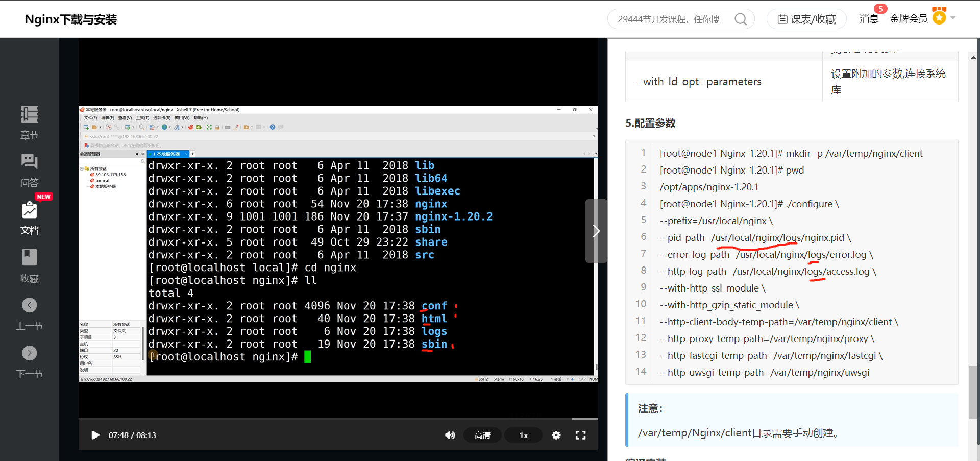980x461 pixels.
Task: Toggle video fullscreen mode
Action: pyautogui.click(x=581, y=435)
